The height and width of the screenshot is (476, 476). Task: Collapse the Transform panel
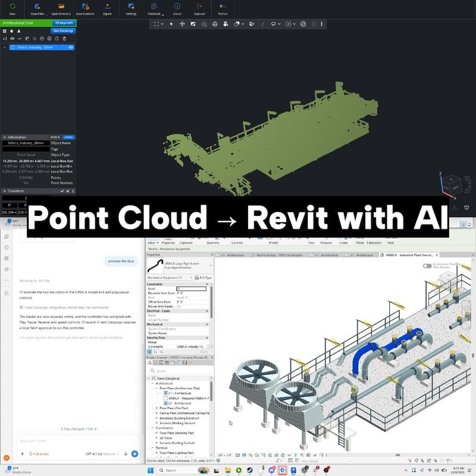[x=5, y=191]
